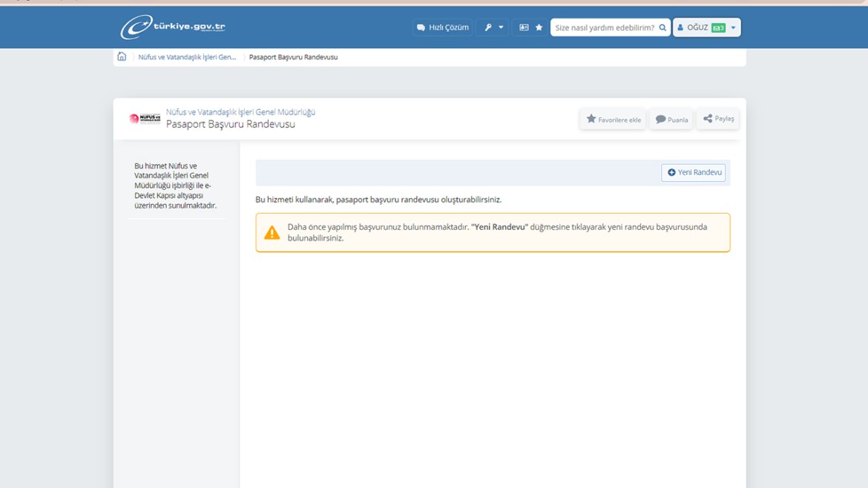868x488 pixels.
Task: Open the Hızlı Çözüm quick help
Action: point(443,27)
